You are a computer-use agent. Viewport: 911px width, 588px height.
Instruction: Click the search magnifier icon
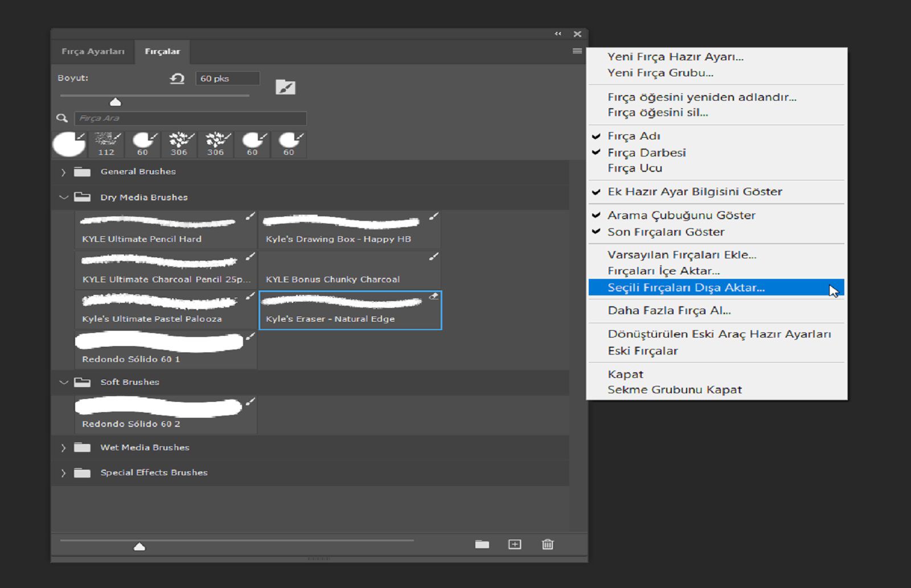coord(62,118)
